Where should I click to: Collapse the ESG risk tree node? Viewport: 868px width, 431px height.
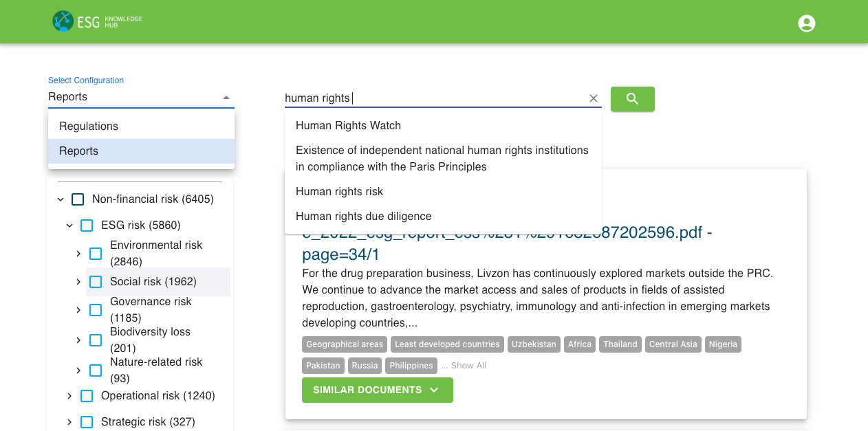click(69, 225)
